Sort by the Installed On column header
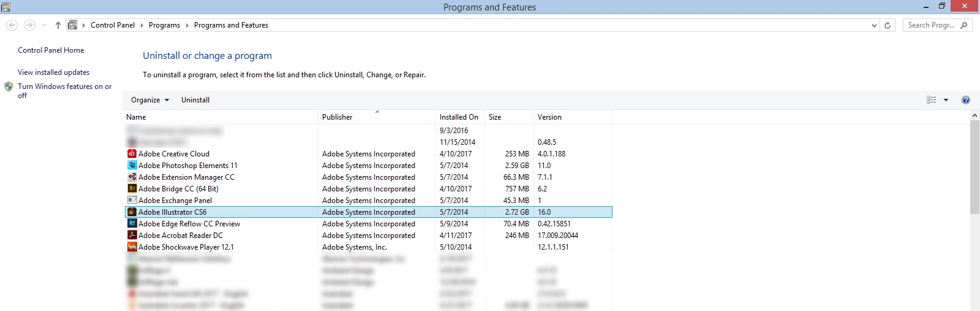Screen dimensions: 980x311 tap(459, 117)
